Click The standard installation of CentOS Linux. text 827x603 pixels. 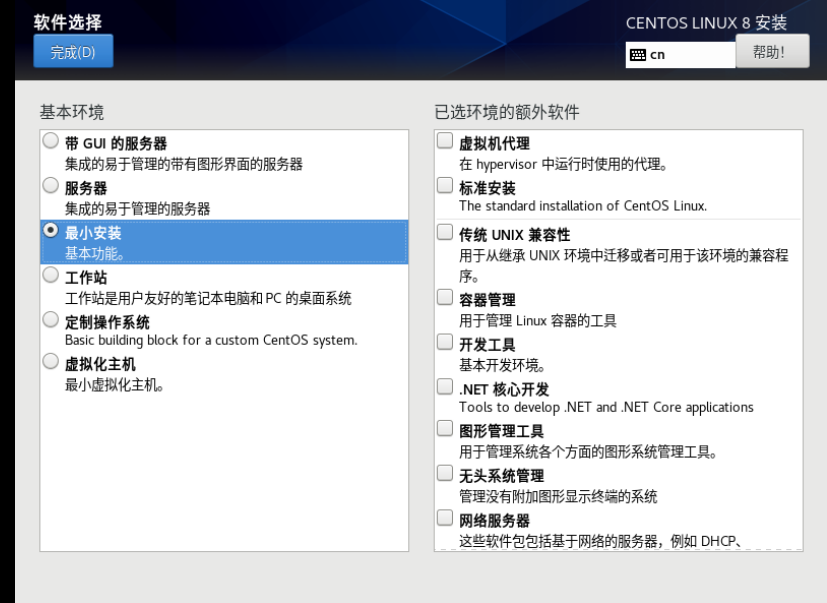tap(583, 206)
